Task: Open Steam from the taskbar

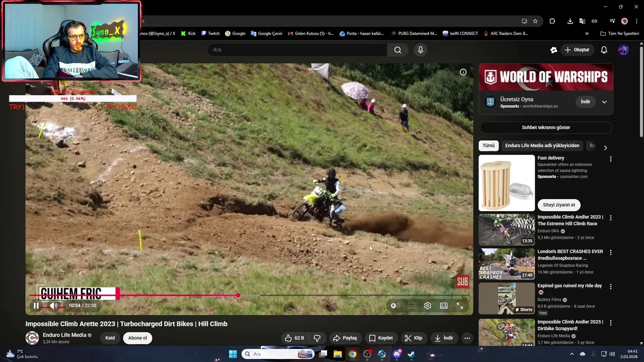Action: [411, 354]
